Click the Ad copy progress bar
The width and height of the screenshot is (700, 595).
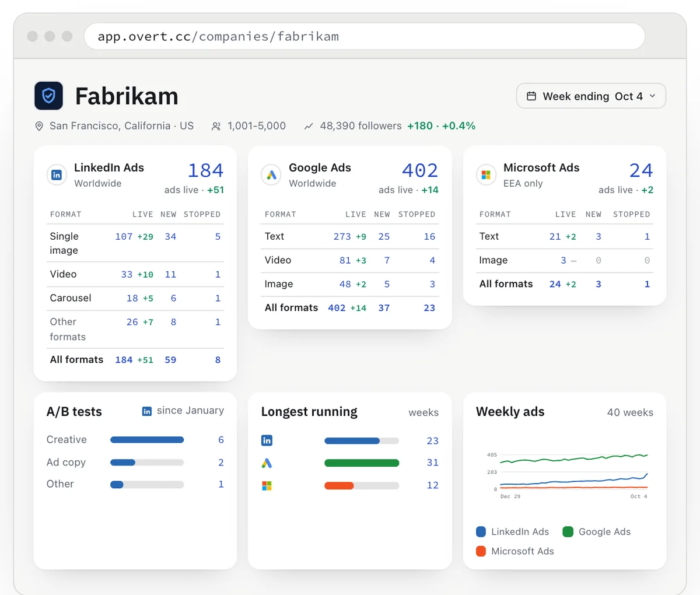pos(147,463)
